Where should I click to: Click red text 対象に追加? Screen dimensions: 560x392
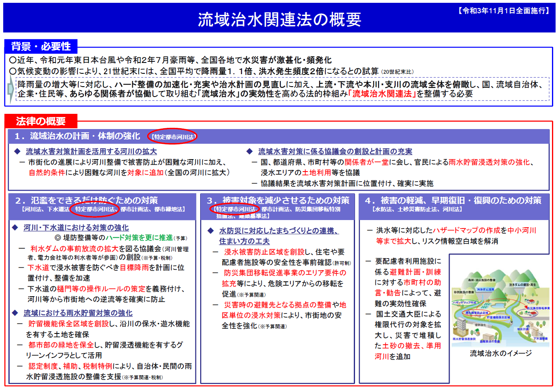145,173
